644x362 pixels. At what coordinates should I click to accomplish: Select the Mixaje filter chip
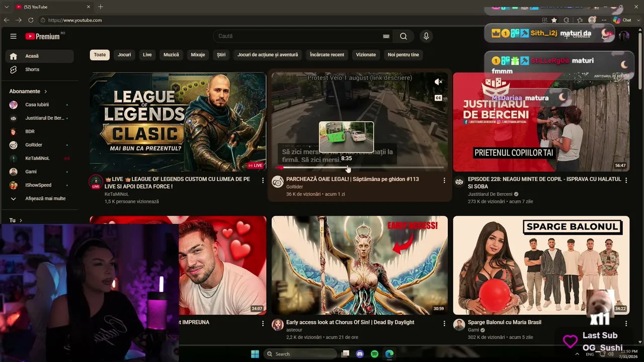[x=198, y=55]
